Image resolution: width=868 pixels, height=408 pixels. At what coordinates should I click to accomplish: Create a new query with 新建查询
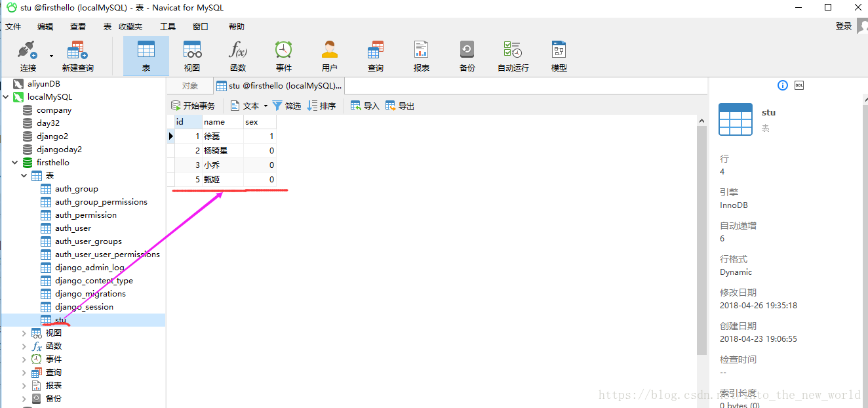point(77,56)
